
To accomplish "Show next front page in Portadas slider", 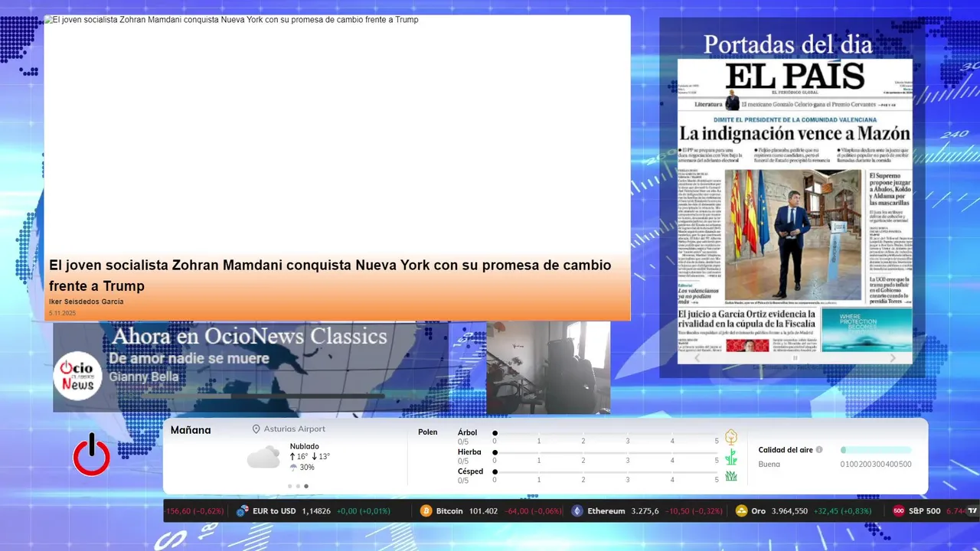I will [x=893, y=357].
